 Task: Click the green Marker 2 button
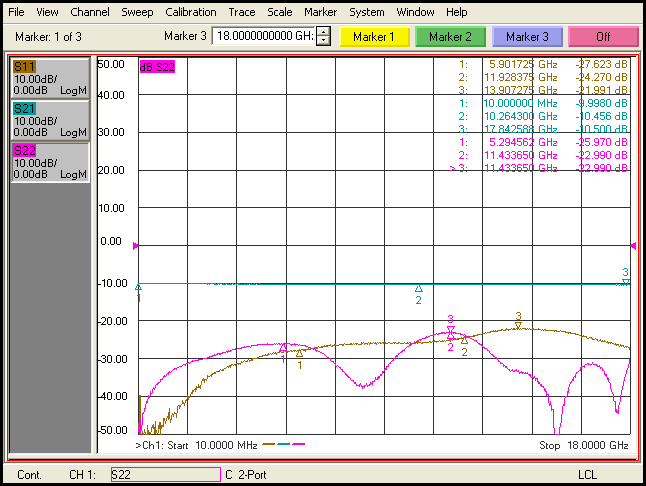pos(450,37)
